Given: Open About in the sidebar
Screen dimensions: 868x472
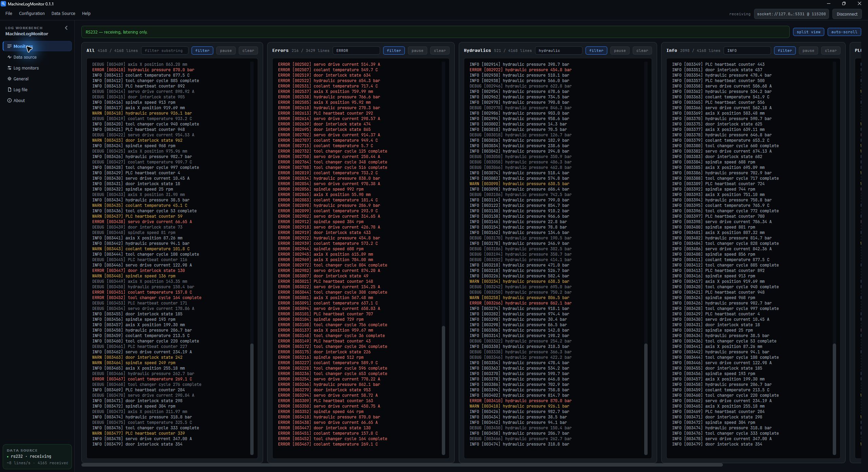Looking at the screenshot, I should (x=37, y=100).
